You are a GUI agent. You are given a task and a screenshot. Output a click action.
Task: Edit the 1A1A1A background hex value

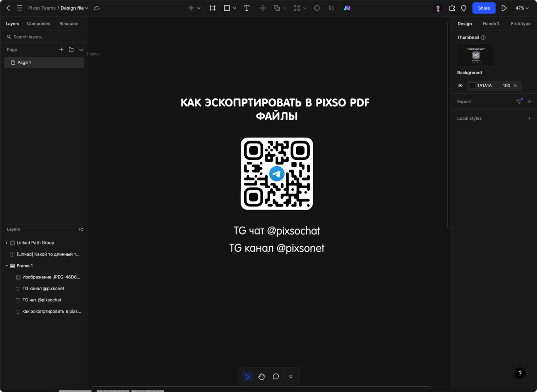pyautogui.click(x=485, y=85)
